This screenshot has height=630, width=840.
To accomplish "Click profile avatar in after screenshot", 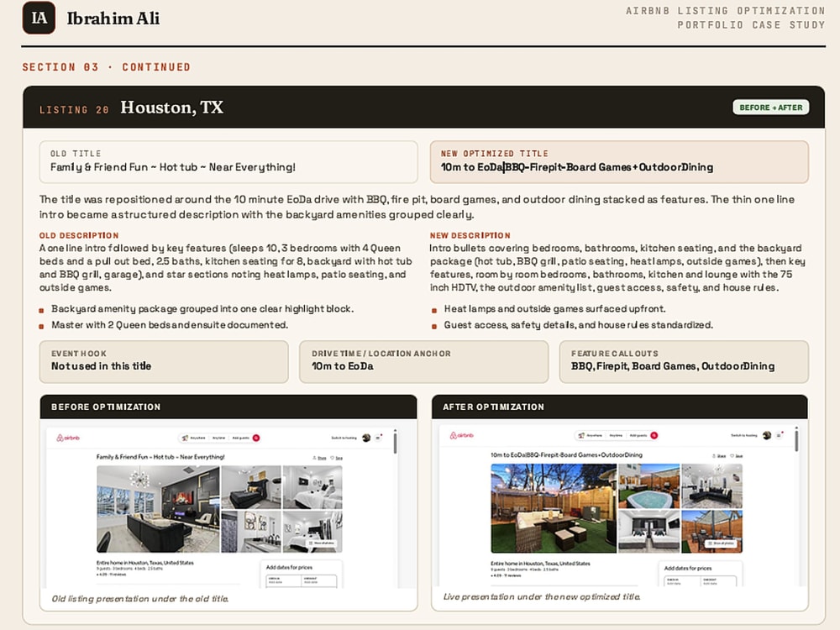I will click(767, 435).
